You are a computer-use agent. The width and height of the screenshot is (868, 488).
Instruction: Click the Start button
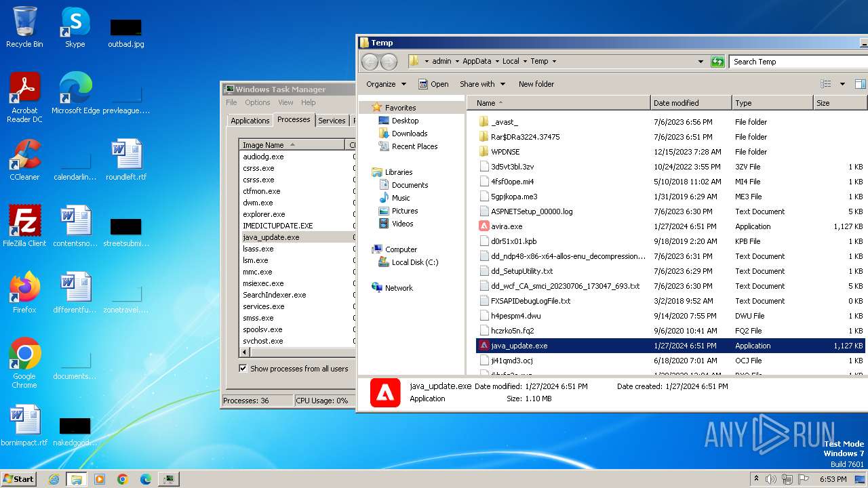pos(18,479)
